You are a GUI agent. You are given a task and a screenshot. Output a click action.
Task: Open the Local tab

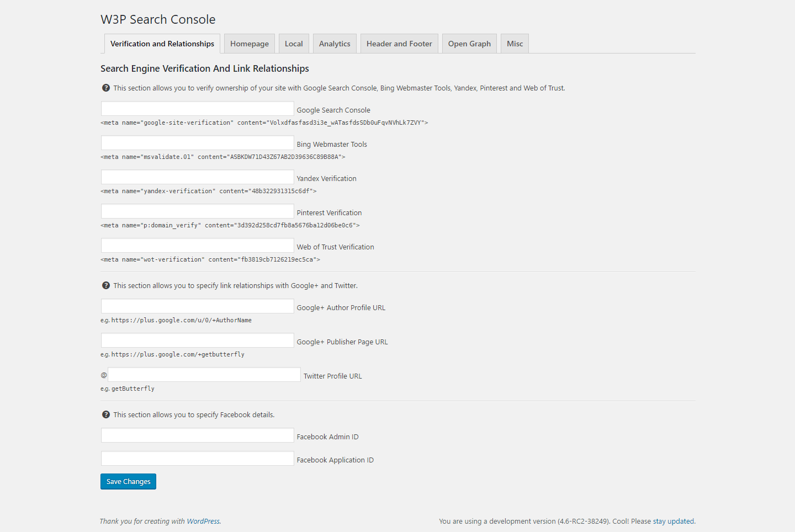click(294, 44)
